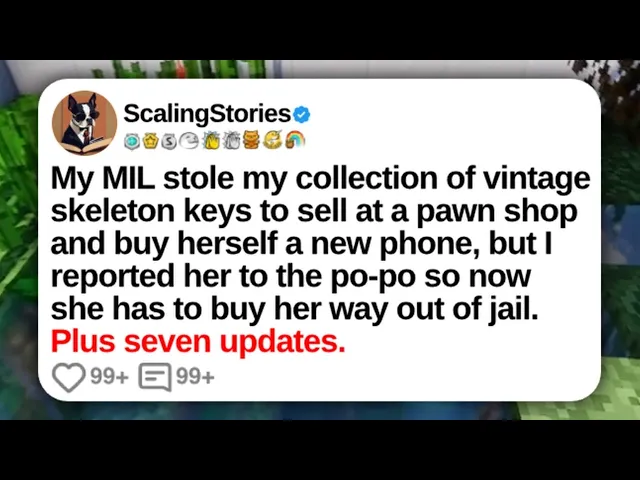Click the red "Plus seven updates." text
The height and width of the screenshot is (480, 640).
click(198, 341)
